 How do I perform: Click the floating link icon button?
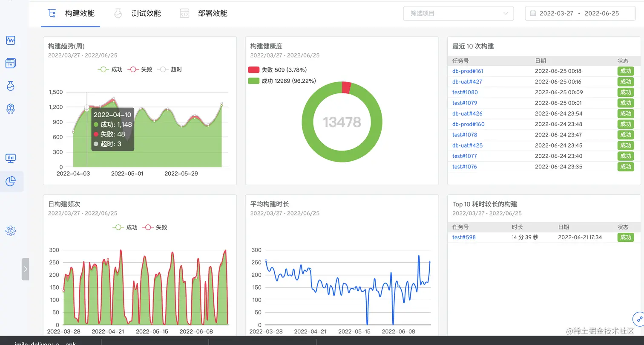[638, 319]
